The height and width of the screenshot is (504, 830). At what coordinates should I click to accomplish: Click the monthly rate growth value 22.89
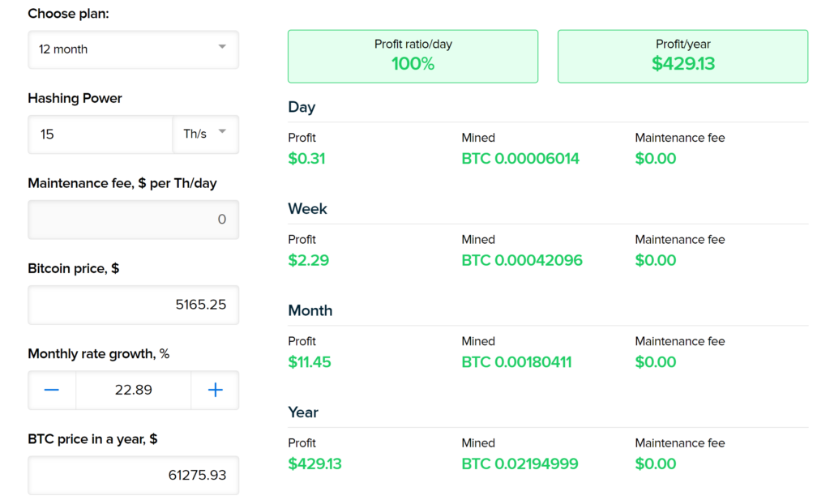point(134,391)
